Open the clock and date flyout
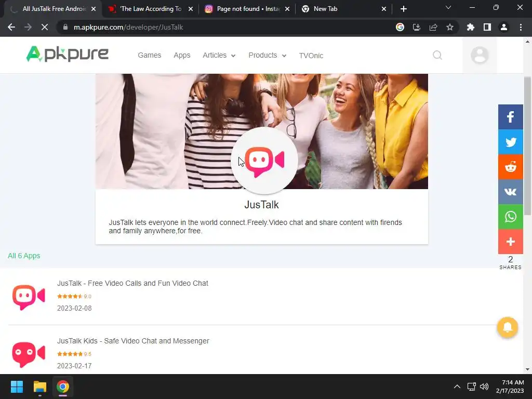The height and width of the screenshot is (399, 532). pos(510,387)
